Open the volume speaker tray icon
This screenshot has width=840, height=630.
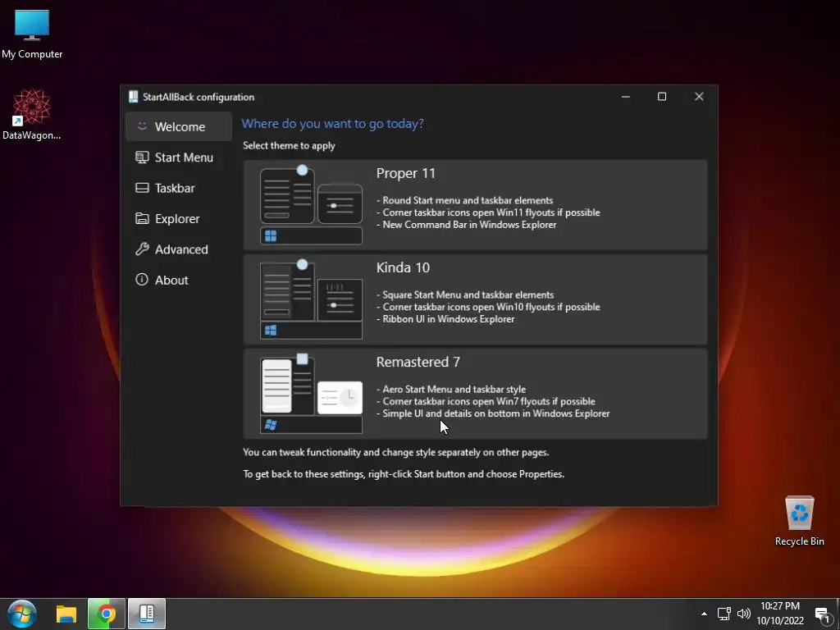point(743,614)
